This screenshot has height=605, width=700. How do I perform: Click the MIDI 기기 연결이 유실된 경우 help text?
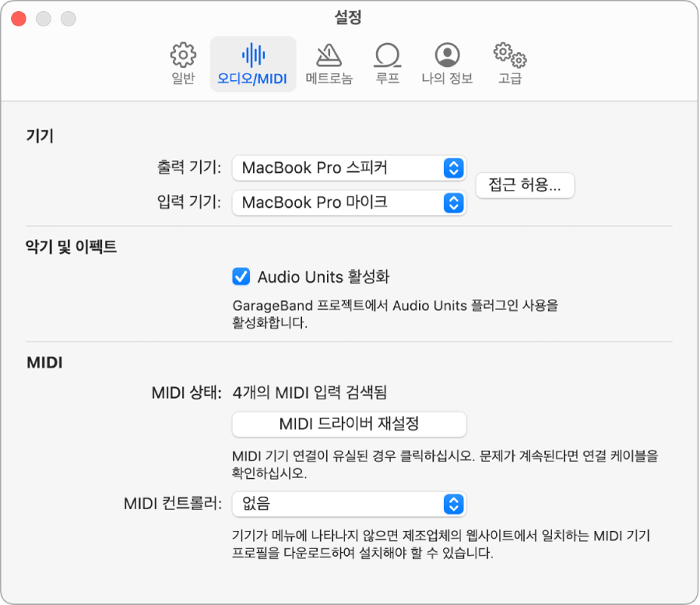[445, 464]
